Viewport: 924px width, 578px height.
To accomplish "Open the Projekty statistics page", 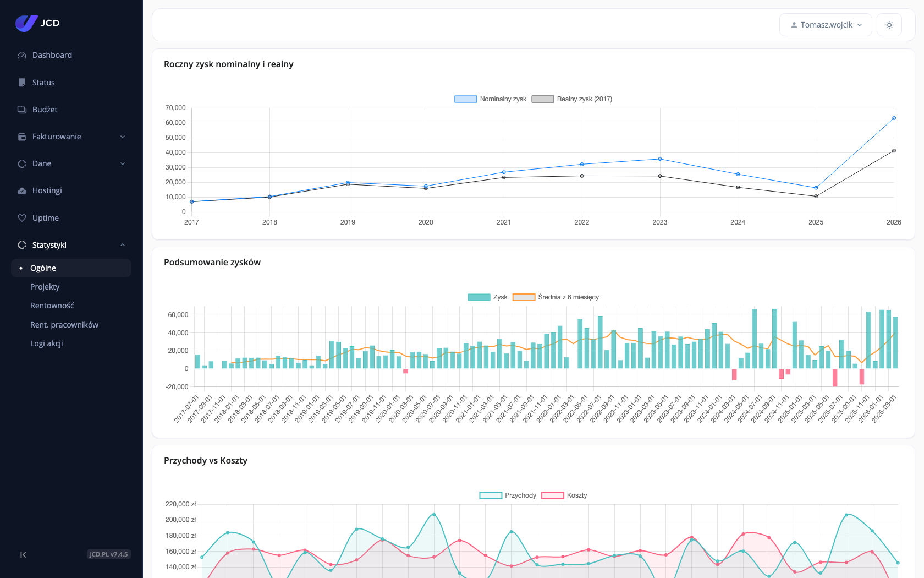I will pos(45,287).
